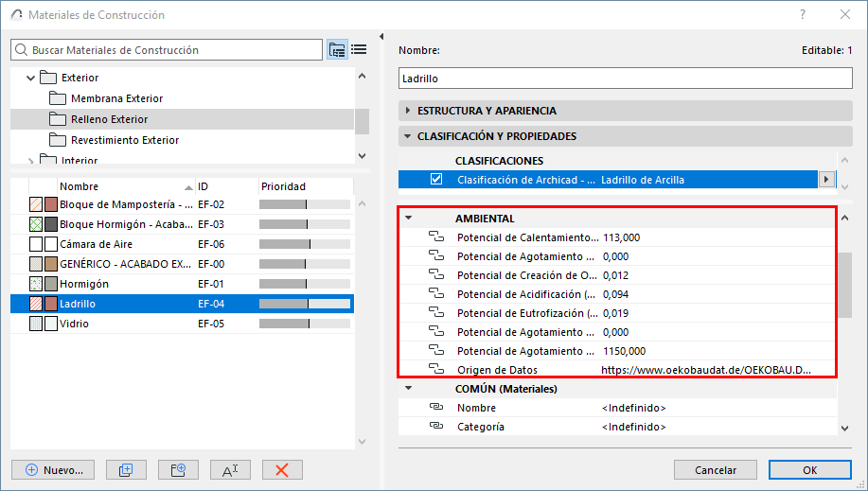The height and width of the screenshot is (491, 868).
Task: Click chain icon of Nombre property
Action: tap(436, 407)
